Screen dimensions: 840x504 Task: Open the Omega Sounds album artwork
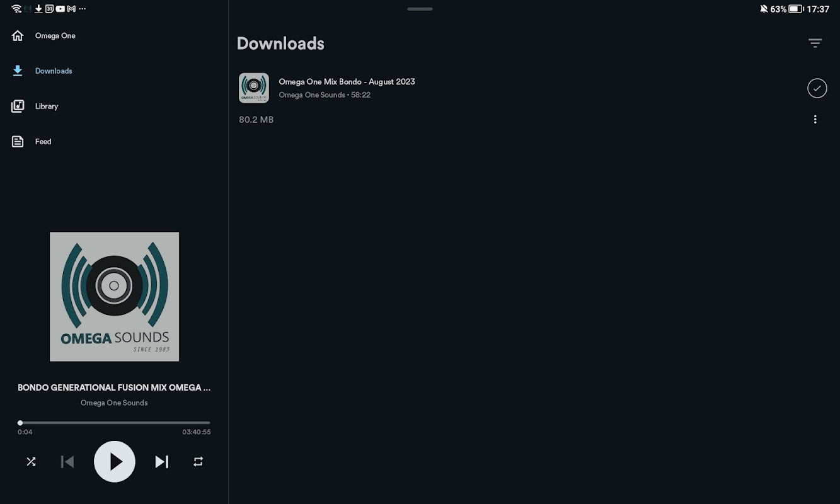click(x=114, y=297)
